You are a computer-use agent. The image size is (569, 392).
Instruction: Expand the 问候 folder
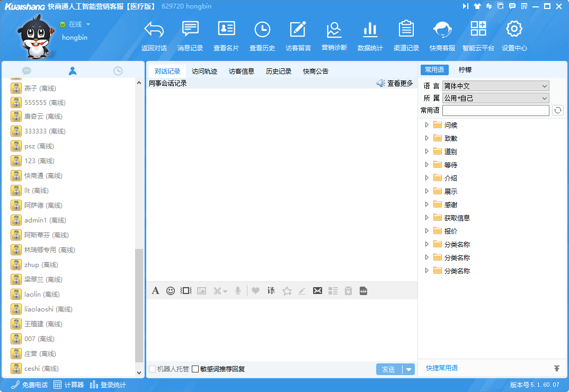[x=427, y=125]
